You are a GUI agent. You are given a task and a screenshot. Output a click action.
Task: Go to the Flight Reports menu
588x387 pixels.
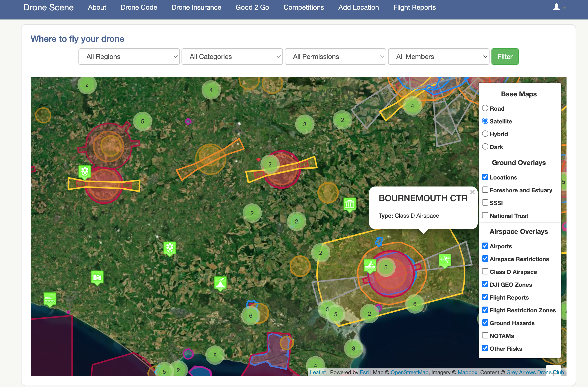(414, 7)
